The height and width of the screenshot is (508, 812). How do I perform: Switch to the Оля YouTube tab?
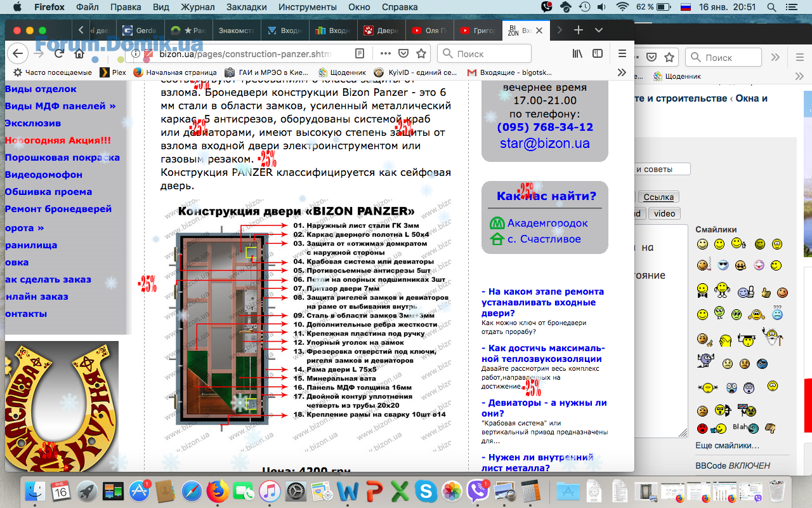pyautogui.click(x=429, y=30)
